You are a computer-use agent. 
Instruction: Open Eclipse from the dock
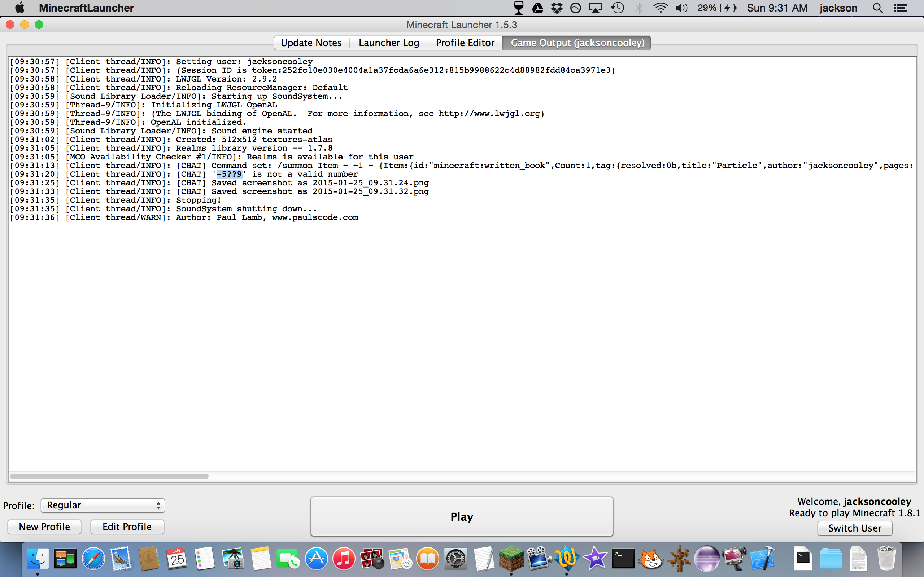click(x=707, y=559)
